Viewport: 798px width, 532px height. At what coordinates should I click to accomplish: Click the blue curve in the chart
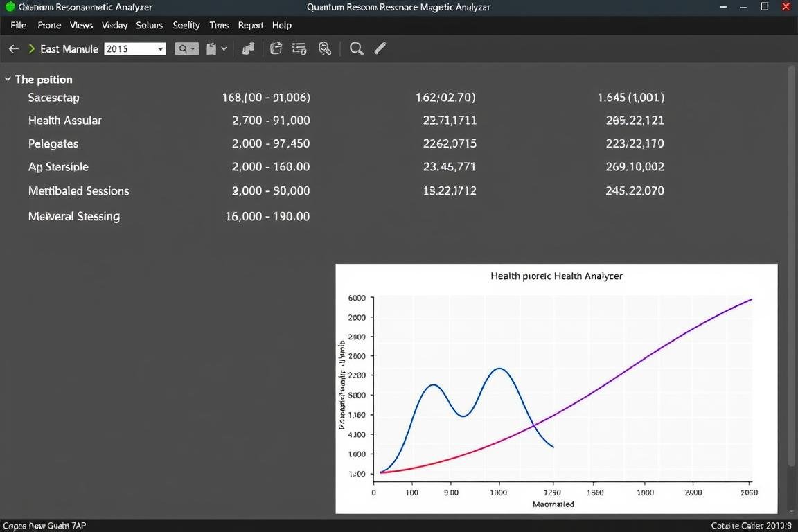pos(433,385)
